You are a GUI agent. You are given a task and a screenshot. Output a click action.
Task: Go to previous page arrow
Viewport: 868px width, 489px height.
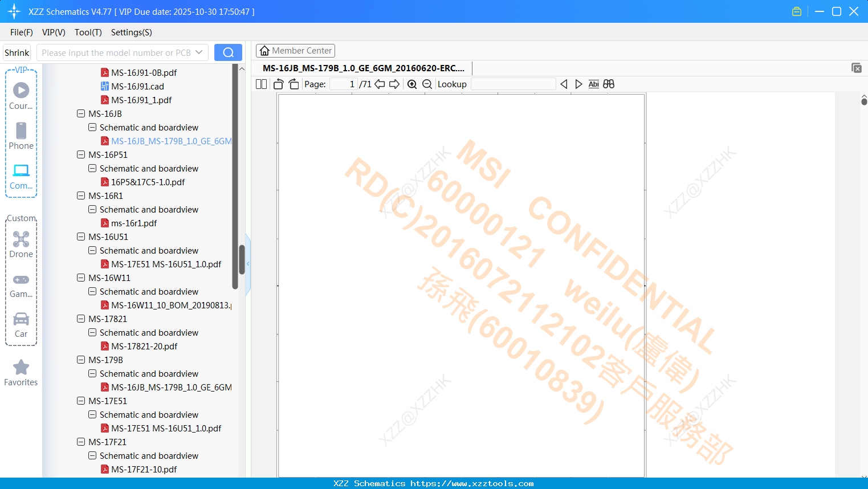pyautogui.click(x=380, y=84)
